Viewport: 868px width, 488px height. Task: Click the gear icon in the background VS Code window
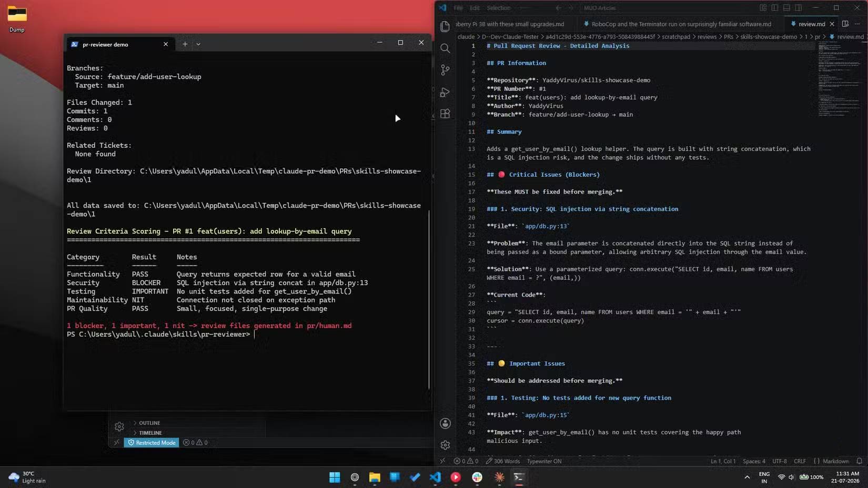(x=119, y=426)
